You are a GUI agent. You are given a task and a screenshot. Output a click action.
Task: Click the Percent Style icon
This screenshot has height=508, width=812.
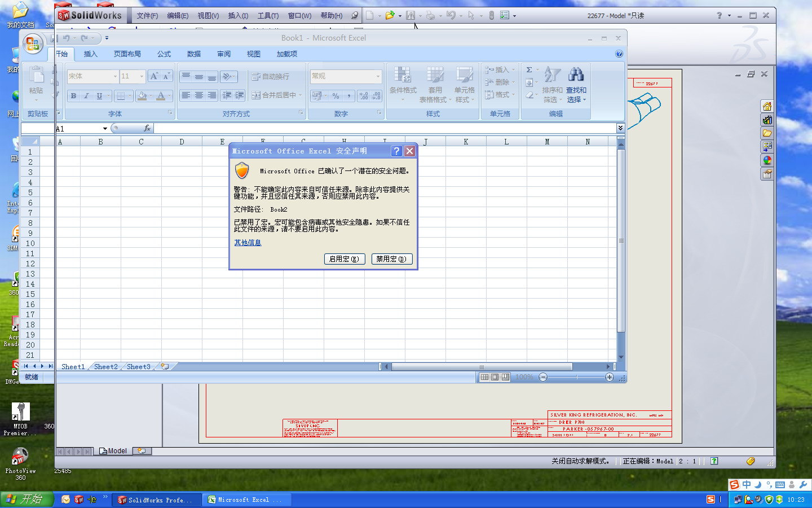coord(336,96)
